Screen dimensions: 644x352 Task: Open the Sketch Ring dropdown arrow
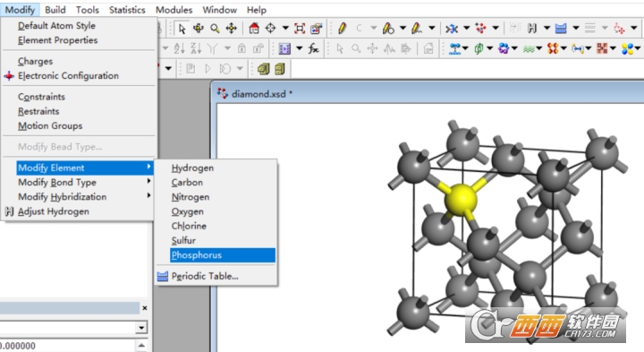click(x=402, y=28)
